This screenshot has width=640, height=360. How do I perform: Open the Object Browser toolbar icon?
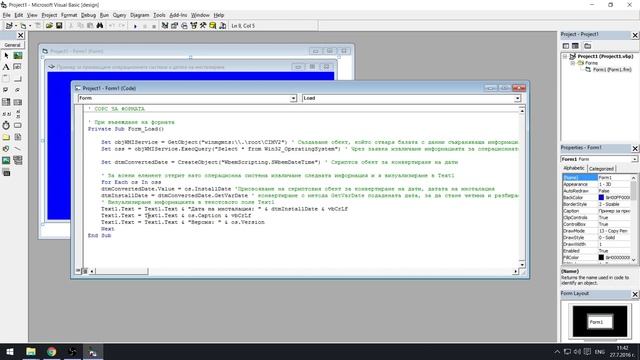pyautogui.click(x=193, y=26)
